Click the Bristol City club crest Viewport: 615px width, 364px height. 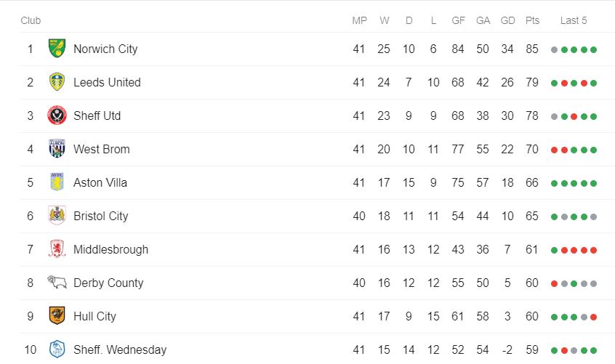click(57, 216)
